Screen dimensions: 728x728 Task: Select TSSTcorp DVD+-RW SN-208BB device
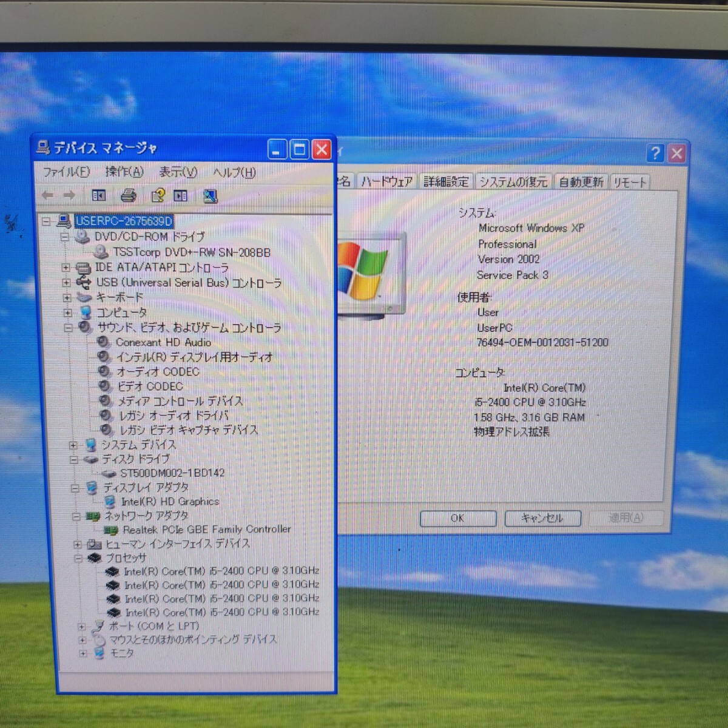pos(191,252)
